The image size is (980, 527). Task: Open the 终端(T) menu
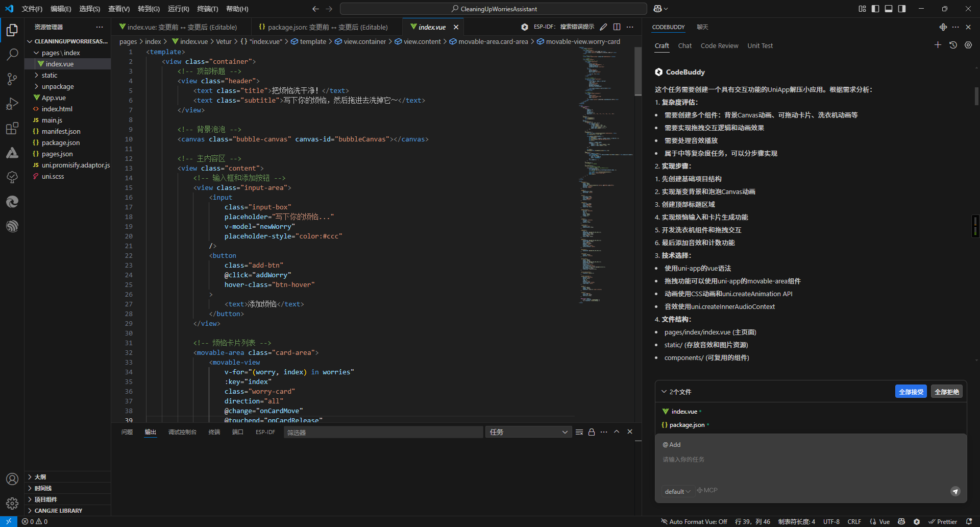(x=208, y=9)
